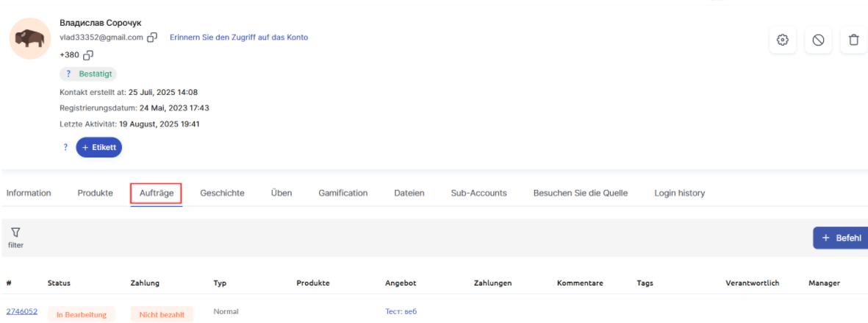Add a label with Etikett button
This screenshot has height=323, width=868.
coord(99,147)
